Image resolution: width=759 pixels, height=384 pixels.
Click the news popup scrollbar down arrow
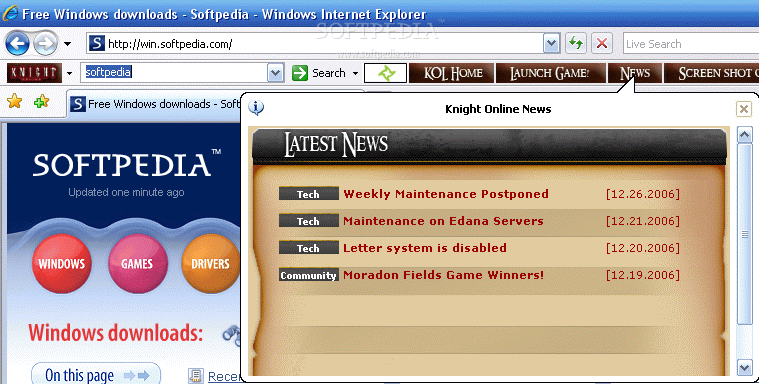click(x=744, y=368)
